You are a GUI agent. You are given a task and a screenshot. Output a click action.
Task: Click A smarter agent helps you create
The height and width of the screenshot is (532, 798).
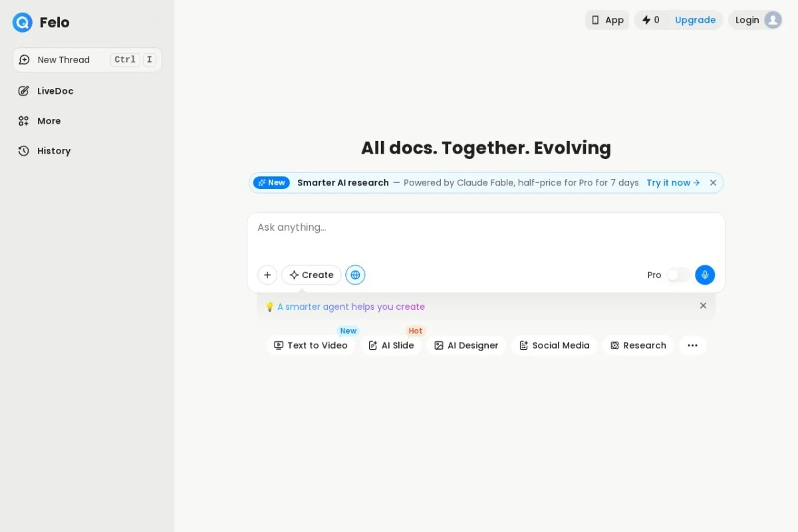click(x=351, y=307)
